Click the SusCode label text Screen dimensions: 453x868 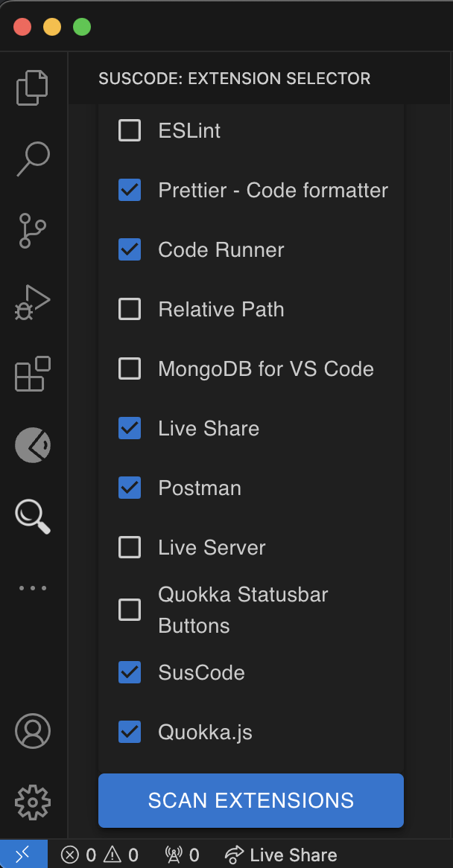202,673
